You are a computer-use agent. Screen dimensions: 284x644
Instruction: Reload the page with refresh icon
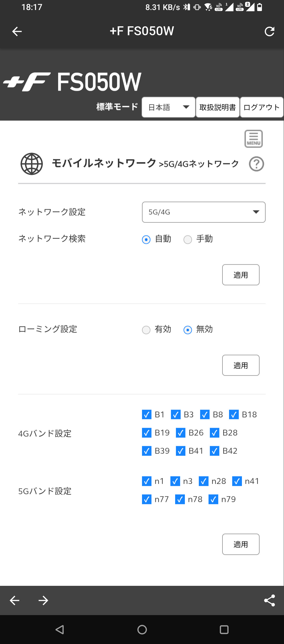click(x=269, y=32)
